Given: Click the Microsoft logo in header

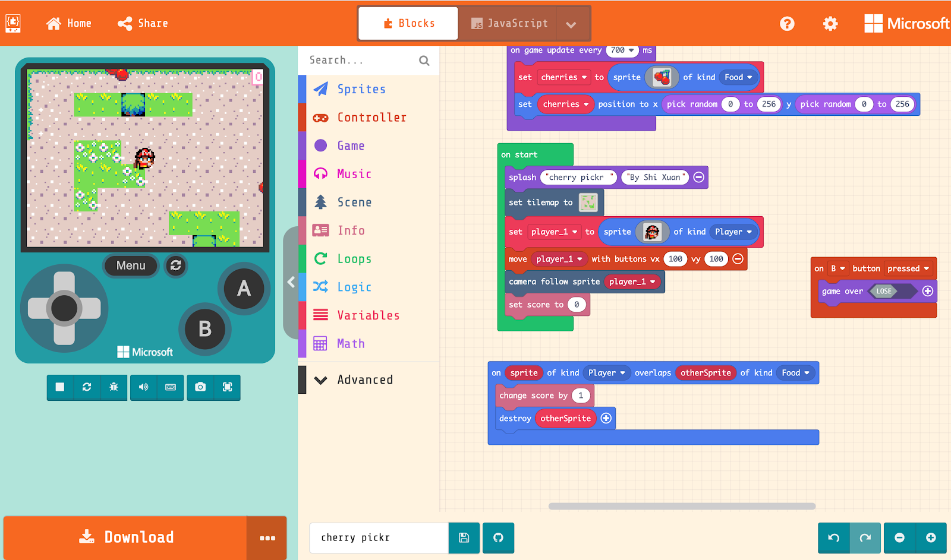Looking at the screenshot, I should 907,23.
